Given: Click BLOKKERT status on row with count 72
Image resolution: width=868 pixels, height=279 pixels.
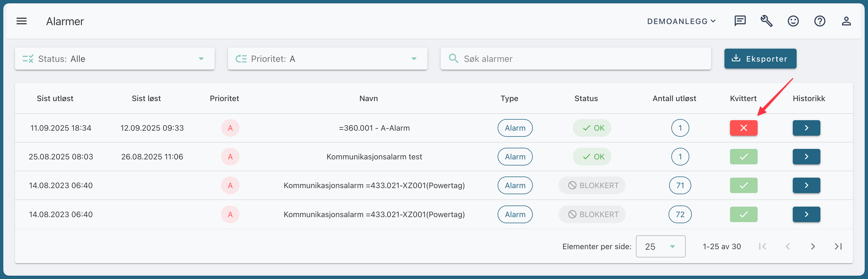Looking at the screenshot, I should [x=592, y=214].
